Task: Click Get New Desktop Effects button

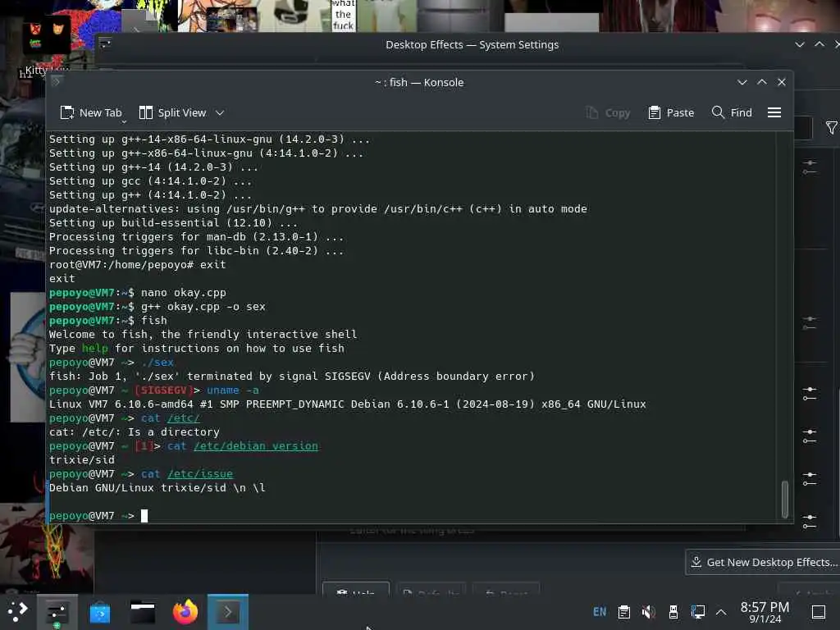Action: [763, 562]
